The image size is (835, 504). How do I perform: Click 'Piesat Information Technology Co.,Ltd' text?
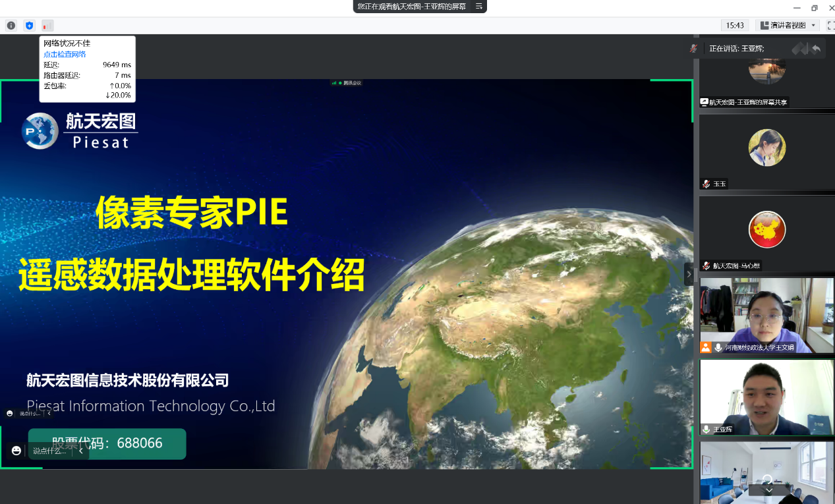tap(151, 406)
